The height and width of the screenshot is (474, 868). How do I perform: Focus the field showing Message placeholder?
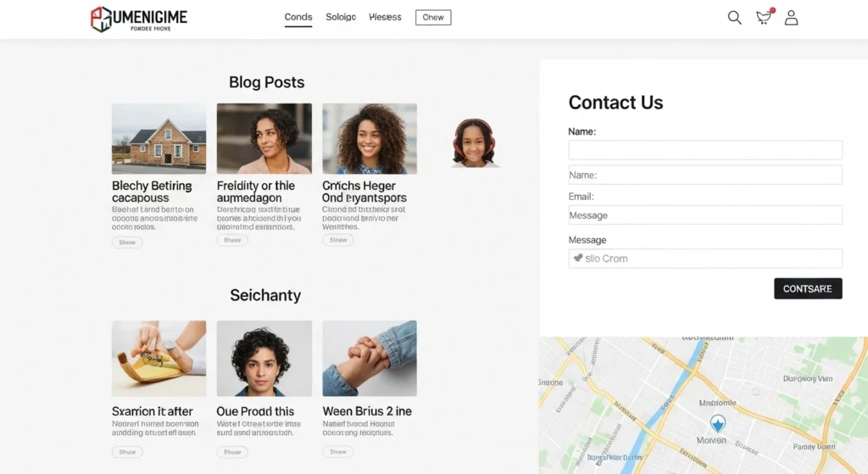704,215
